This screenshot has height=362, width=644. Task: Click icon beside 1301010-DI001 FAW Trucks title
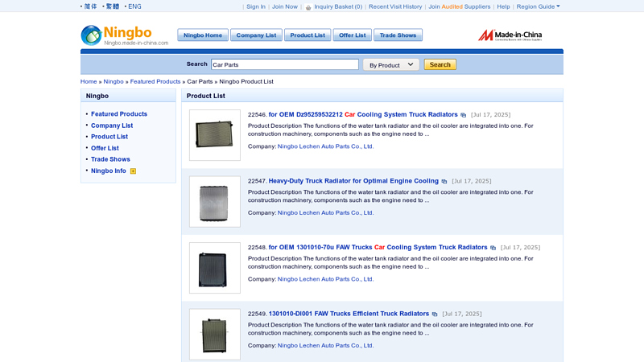tap(435, 314)
